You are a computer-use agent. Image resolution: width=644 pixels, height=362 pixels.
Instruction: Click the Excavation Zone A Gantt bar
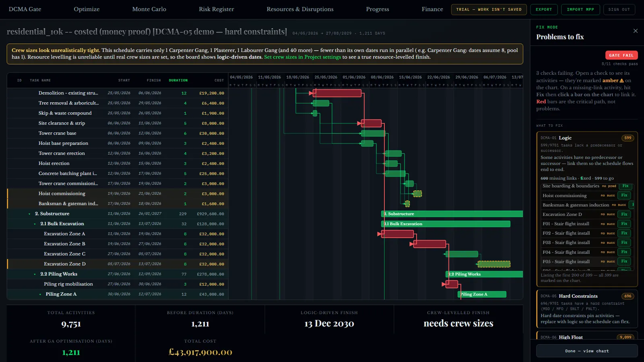point(397,234)
